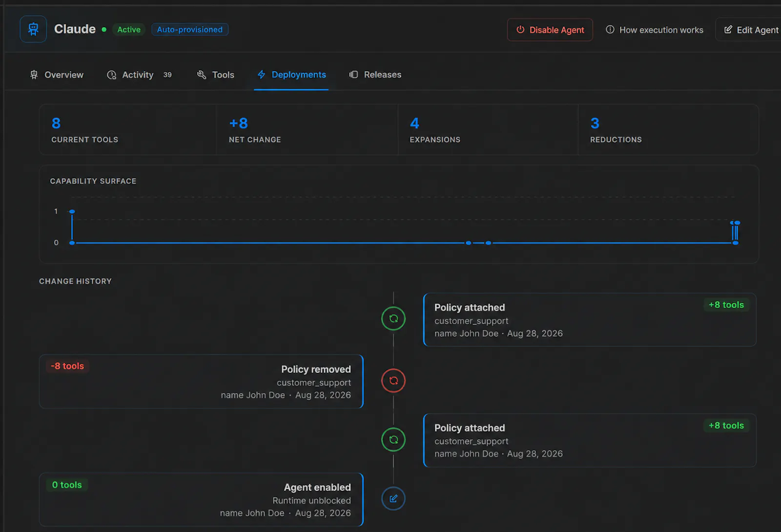The height and width of the screenshot is (532, 781).
Task: Click customer_support under Policy removed
Action: click(314, 383)
